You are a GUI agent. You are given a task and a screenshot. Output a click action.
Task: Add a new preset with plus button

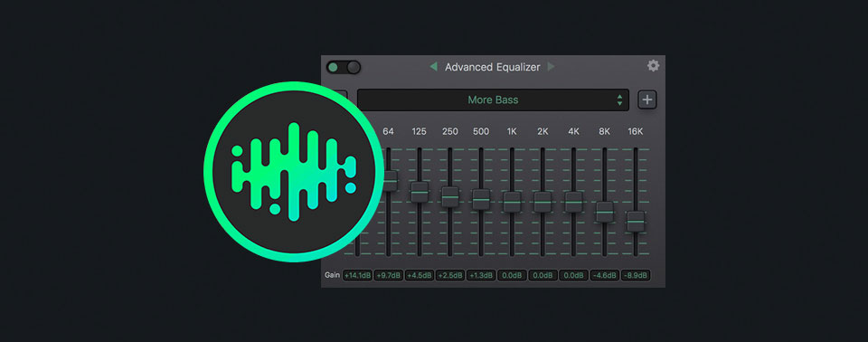647,100
